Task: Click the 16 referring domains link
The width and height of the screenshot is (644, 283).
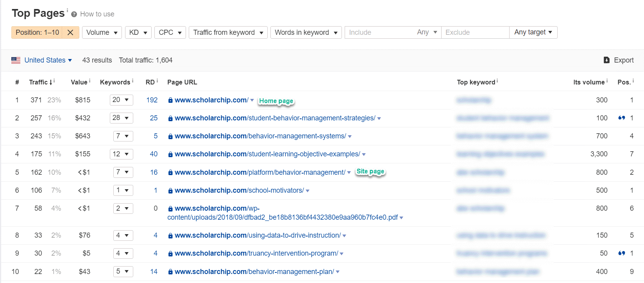Action: point(154,172)
